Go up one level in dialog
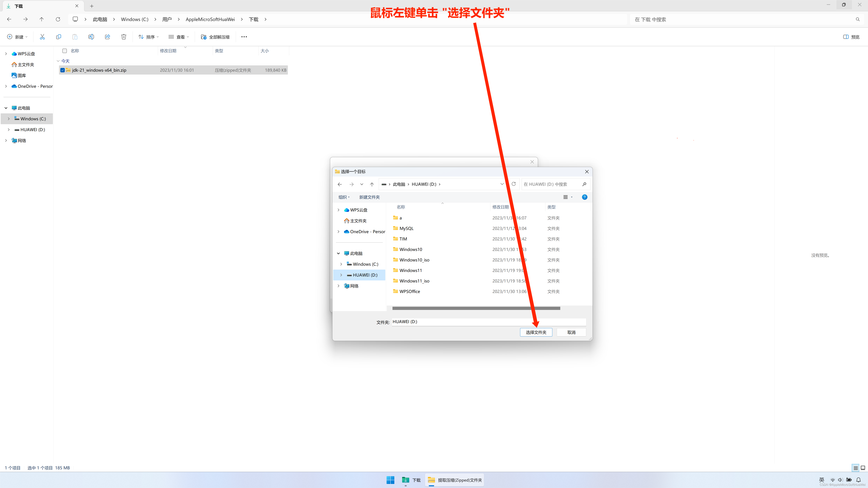 [x=372, y=184]
